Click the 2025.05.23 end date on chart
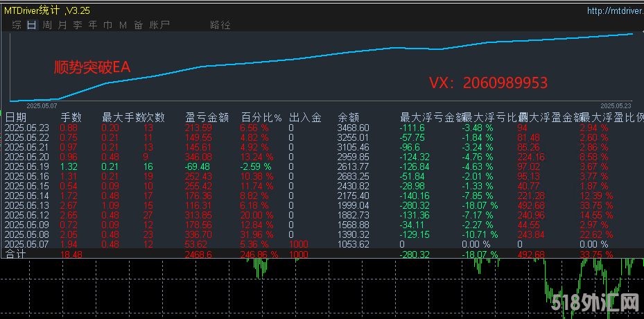The width and height of the screenshot is (644, 319). coord(615,105)
